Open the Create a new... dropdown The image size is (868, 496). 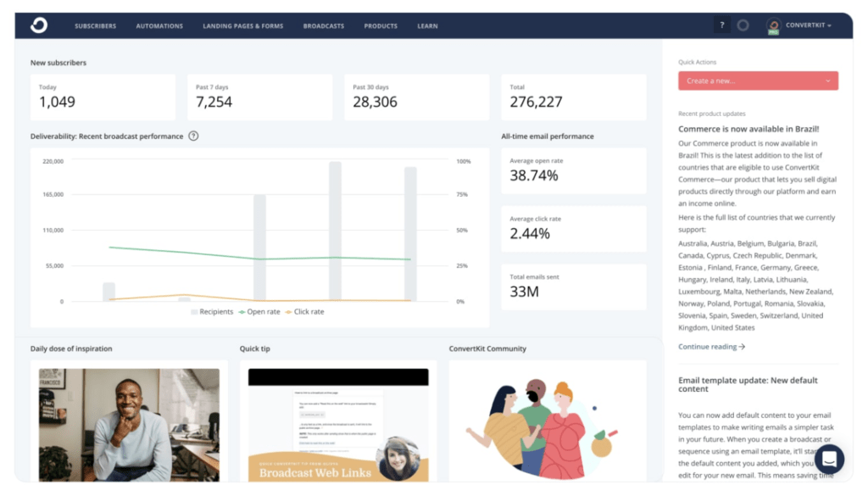[x=757, y=80]
